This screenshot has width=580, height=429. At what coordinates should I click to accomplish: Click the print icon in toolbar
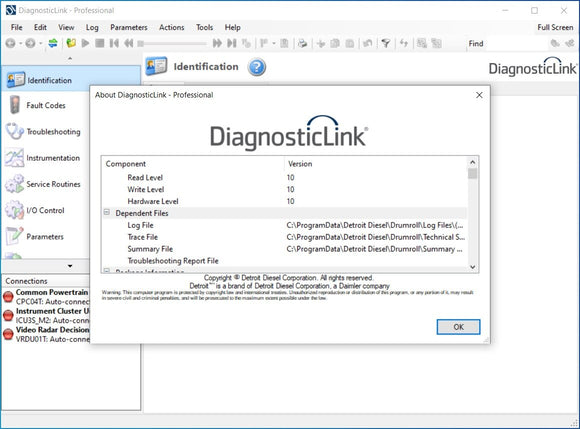pos(303,43)
